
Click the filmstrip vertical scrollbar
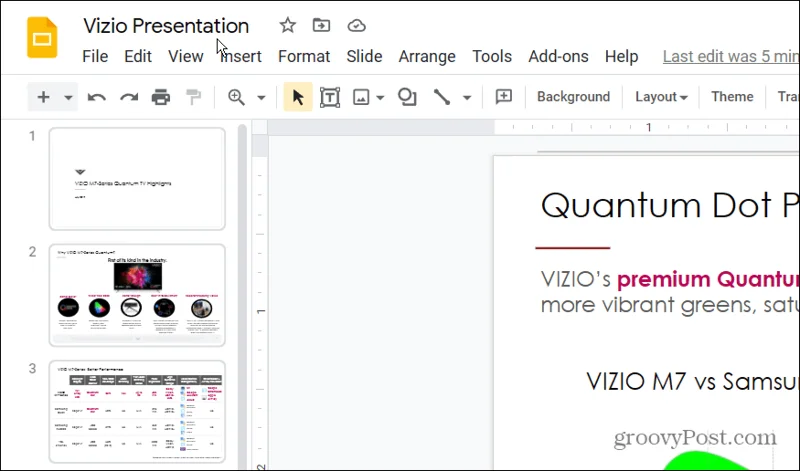[242, 296]
